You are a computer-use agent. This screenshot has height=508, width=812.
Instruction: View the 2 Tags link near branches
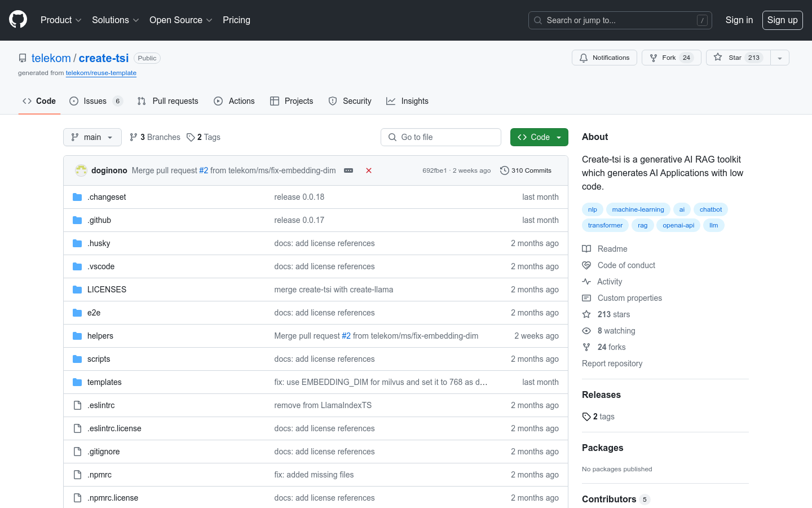tap(204, 137)
